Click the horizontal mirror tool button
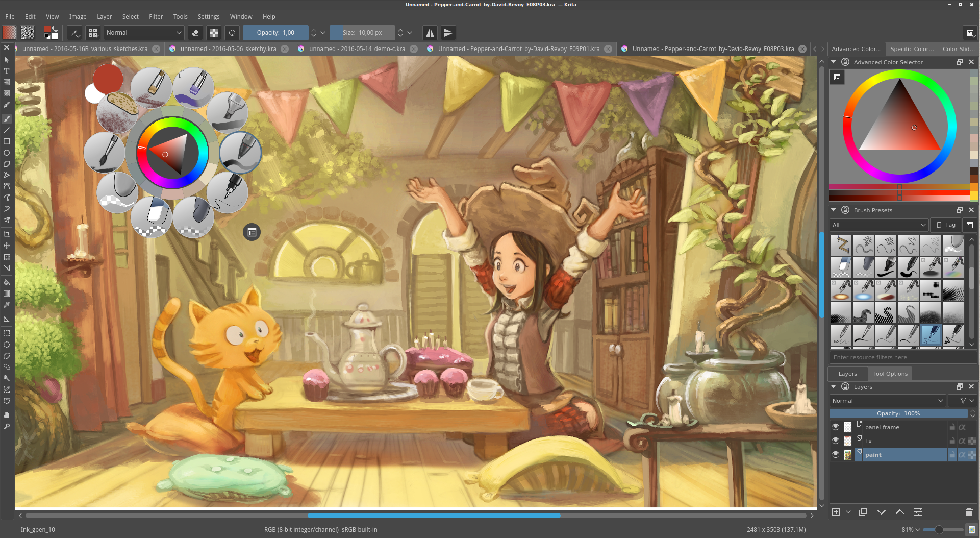980x538 pixels. pyautogui.click(x=430, y=33)
